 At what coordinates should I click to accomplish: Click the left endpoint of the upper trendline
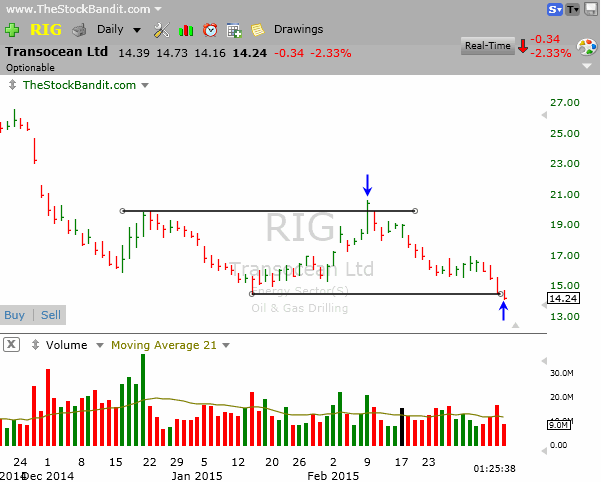tap(123, 211)
